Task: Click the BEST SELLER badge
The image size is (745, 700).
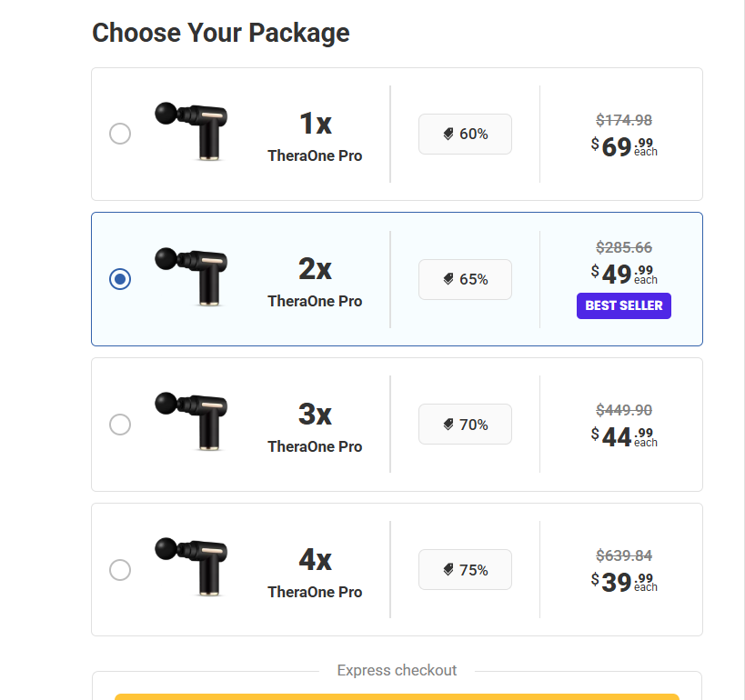Action: pos(623,305)
